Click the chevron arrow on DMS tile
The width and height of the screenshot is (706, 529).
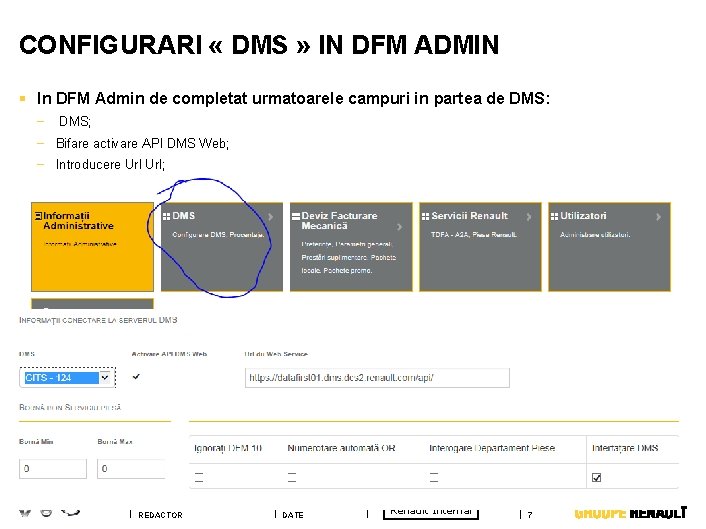point(271,217)
